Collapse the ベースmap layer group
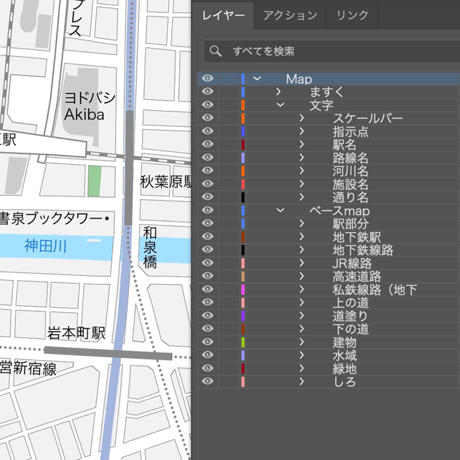Image resolution: width=460 pixels, height=460 pixels. click(x=280, y=210)
